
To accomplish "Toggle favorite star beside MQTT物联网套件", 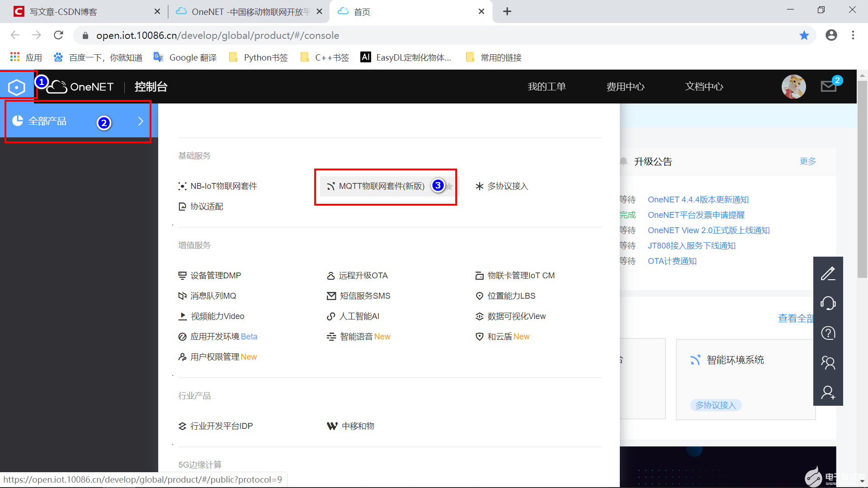I will [449, 186].
